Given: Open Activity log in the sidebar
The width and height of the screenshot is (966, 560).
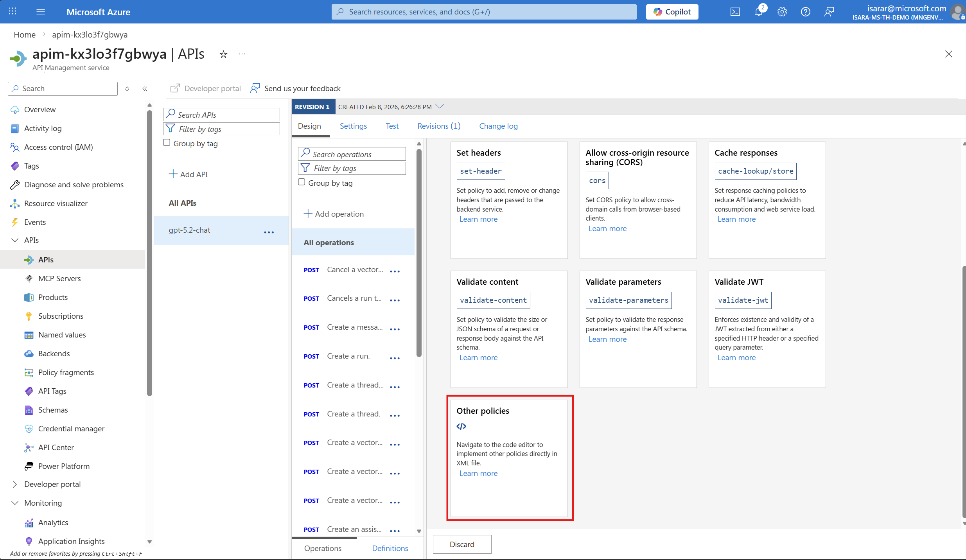Looking at the screenshot, I should coord(43,128).
